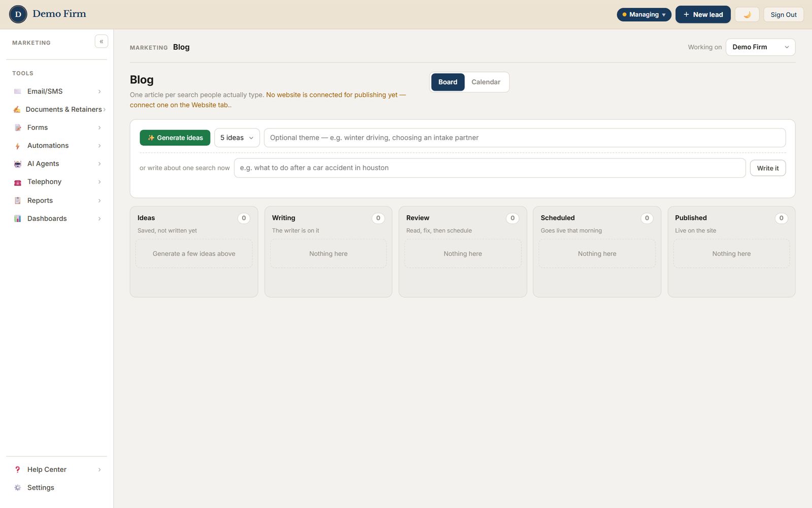812x508 pixels.
Task: Click the Email/SMS sidebar icon
Action: tap(18, 91)
